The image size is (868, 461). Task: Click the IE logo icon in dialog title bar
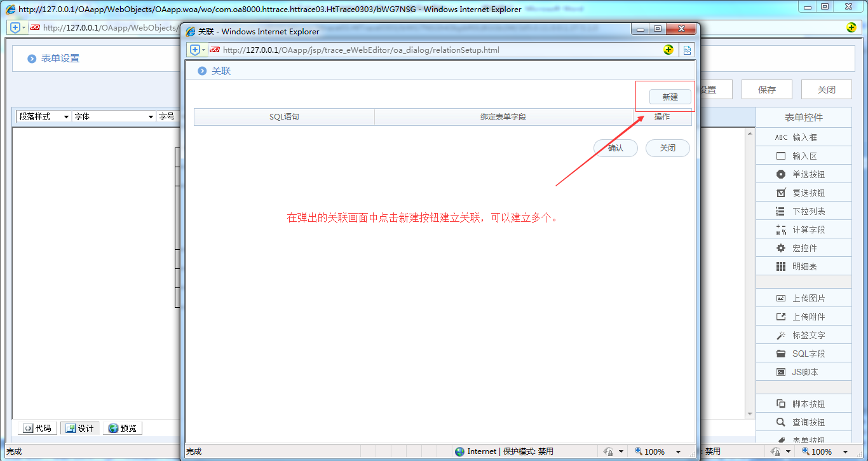pos(191,31)
